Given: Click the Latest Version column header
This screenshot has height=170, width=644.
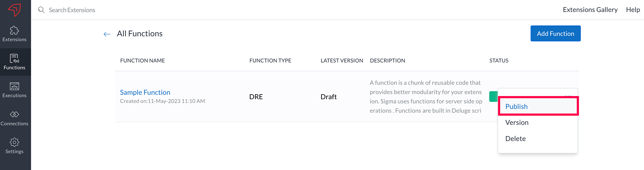Looking at the screenshot, I should pos(342,61).
